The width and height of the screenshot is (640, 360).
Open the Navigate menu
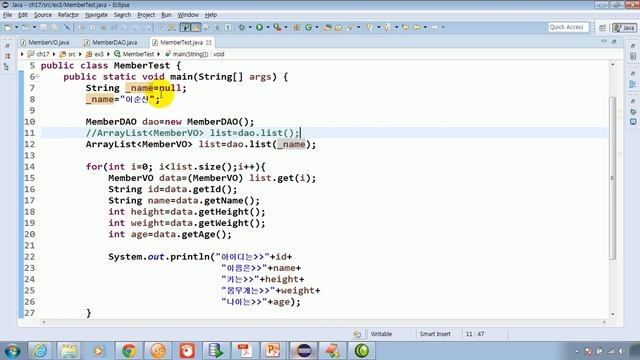(96, 15)
